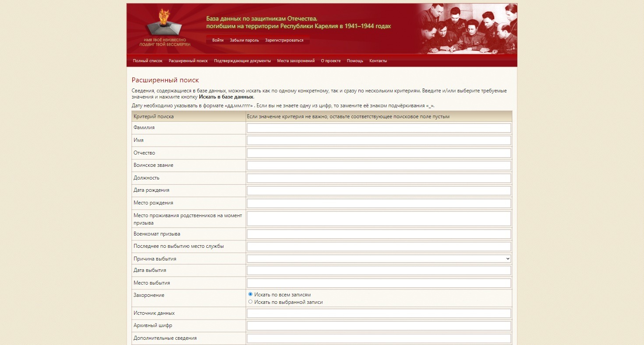Screen dimensions: 644x345
Task: Click the Причина выбытия row label
Action: point(155,259)
